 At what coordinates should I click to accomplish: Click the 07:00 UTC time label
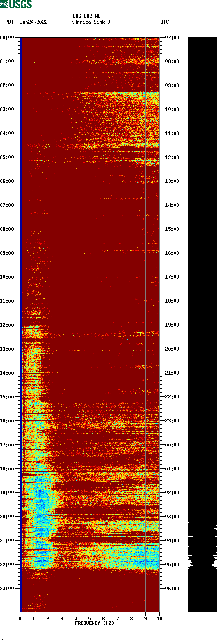(x=172, y=37)
